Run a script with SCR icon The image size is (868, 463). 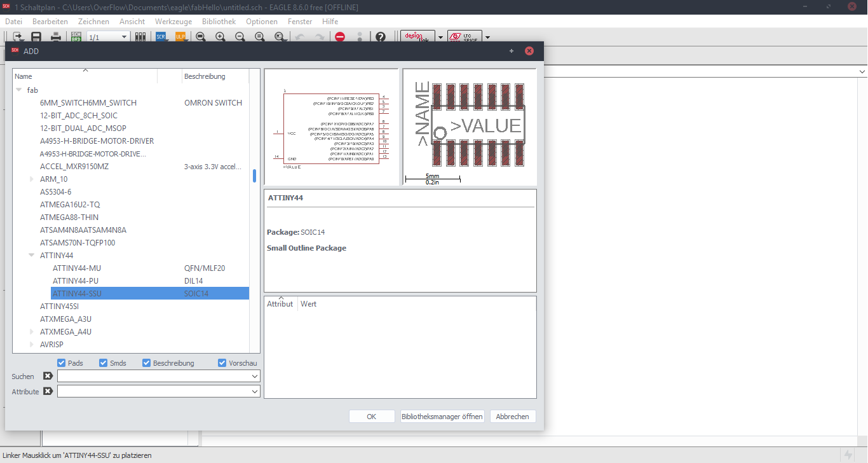click(161, 37)
